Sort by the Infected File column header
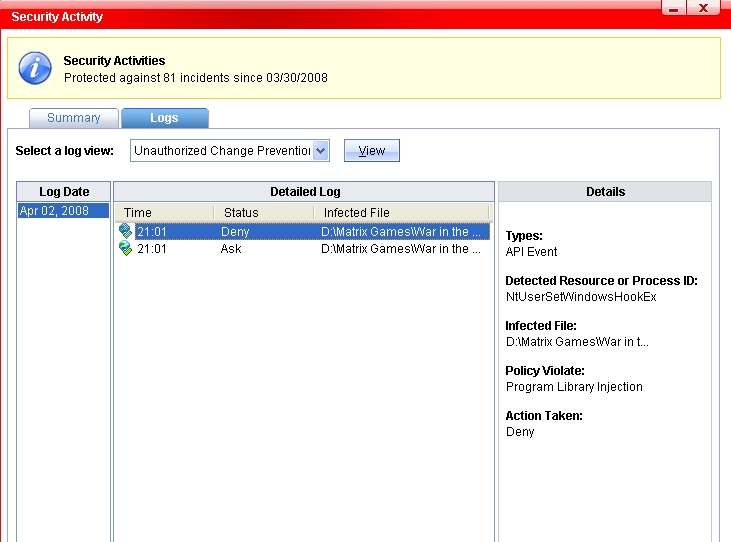Screen dimensions: 731x542 (401, 213)
